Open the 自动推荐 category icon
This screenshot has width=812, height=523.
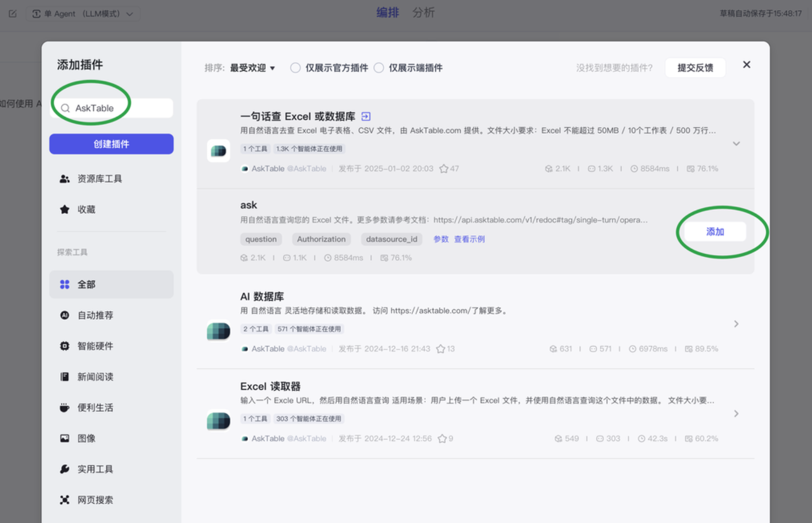coord(64,315)
